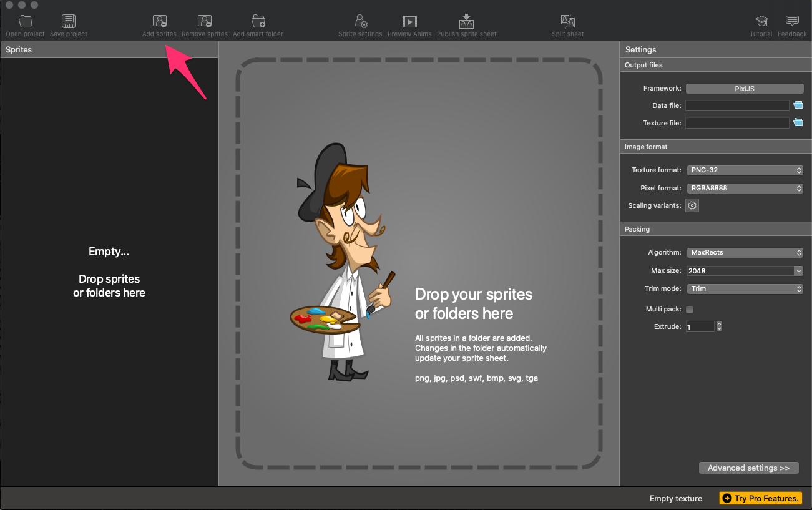Click the Add sprites icon

click(x=159, y=22)
